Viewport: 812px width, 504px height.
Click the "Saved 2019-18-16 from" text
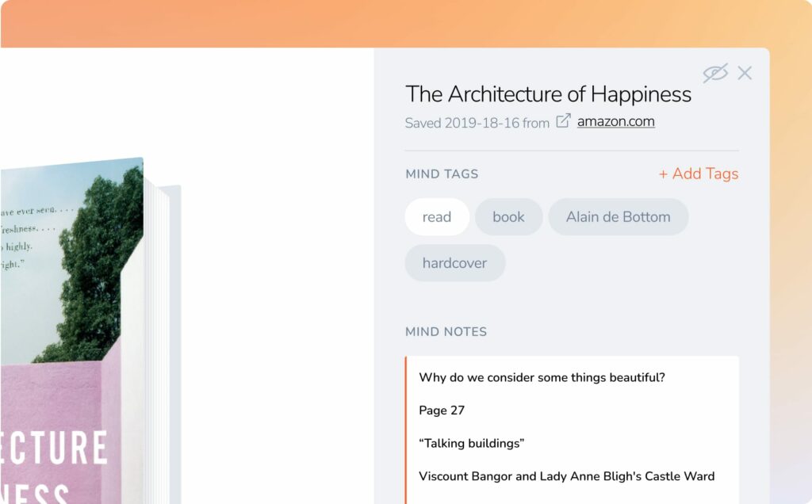pyautogui.click(x=477, y=123)
